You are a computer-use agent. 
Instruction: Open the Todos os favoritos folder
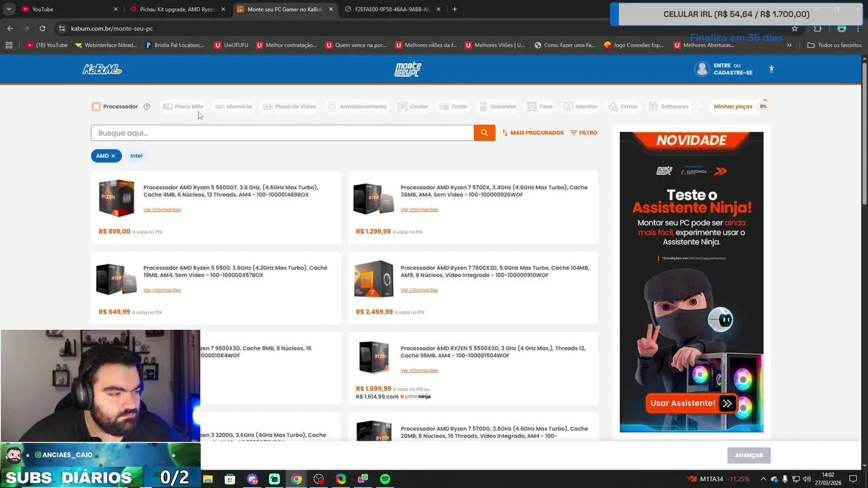point(834,45)
